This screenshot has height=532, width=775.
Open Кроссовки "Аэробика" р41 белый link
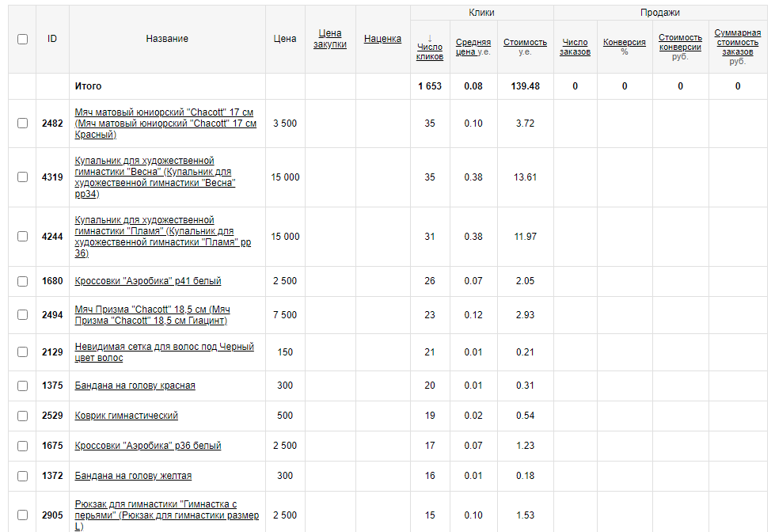[x=147, y=281]
